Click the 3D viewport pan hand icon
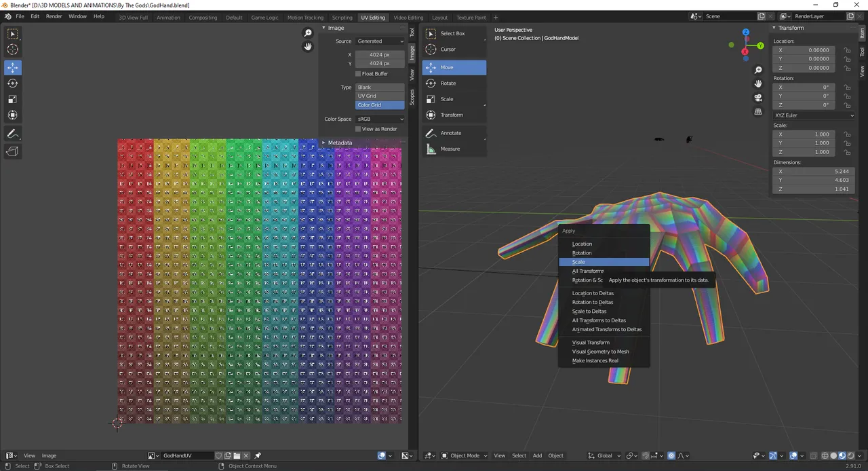The height and width of the screenshot is (471, 868). point(758,83)
